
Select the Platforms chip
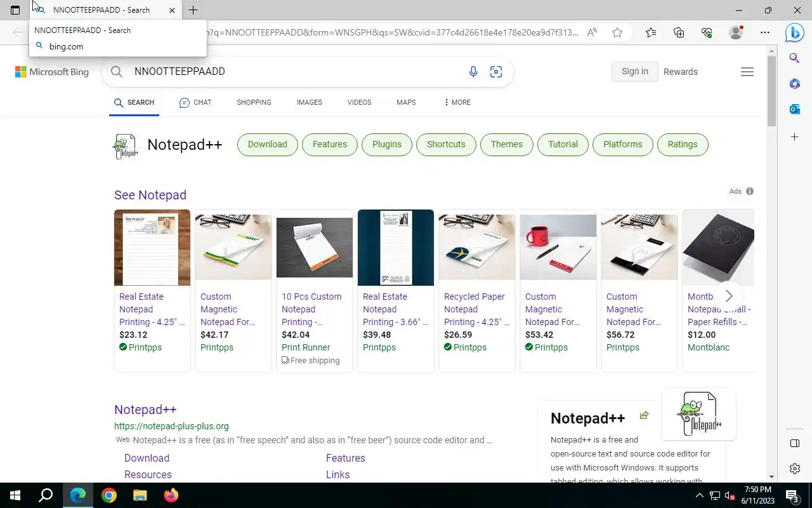click(623, 144)
